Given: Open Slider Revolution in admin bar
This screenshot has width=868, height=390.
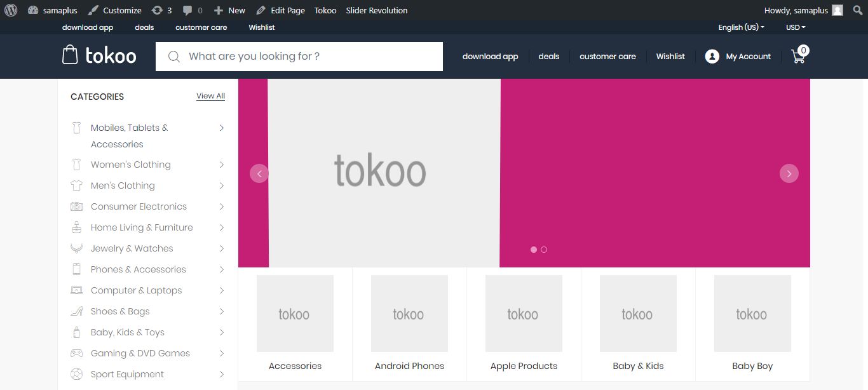Looking at the screenshot, I should [x=377, y=10].
